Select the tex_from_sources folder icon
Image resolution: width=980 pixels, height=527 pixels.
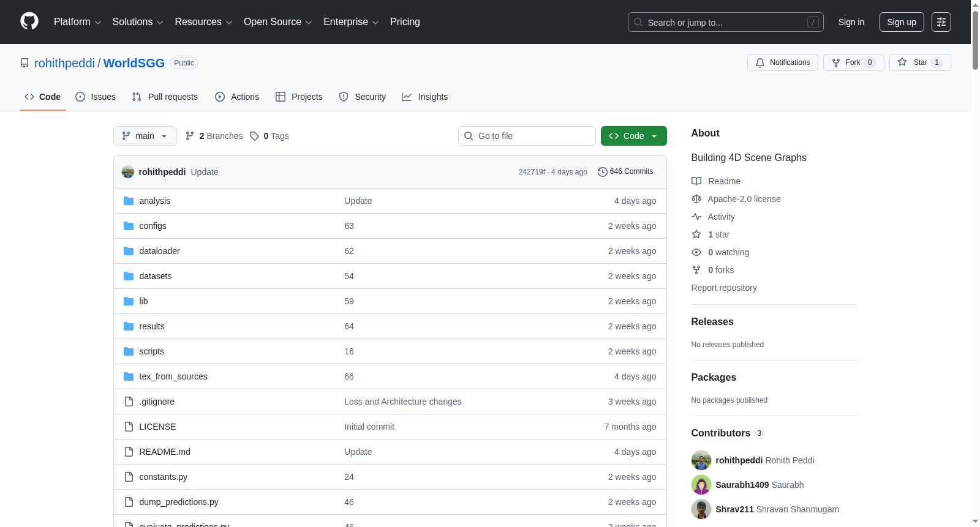tap(129, 376)
